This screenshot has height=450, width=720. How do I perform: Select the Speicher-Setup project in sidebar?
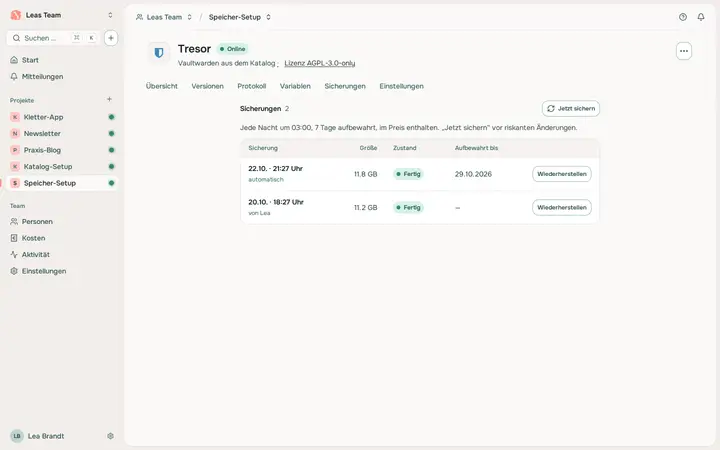coord(62,183)
